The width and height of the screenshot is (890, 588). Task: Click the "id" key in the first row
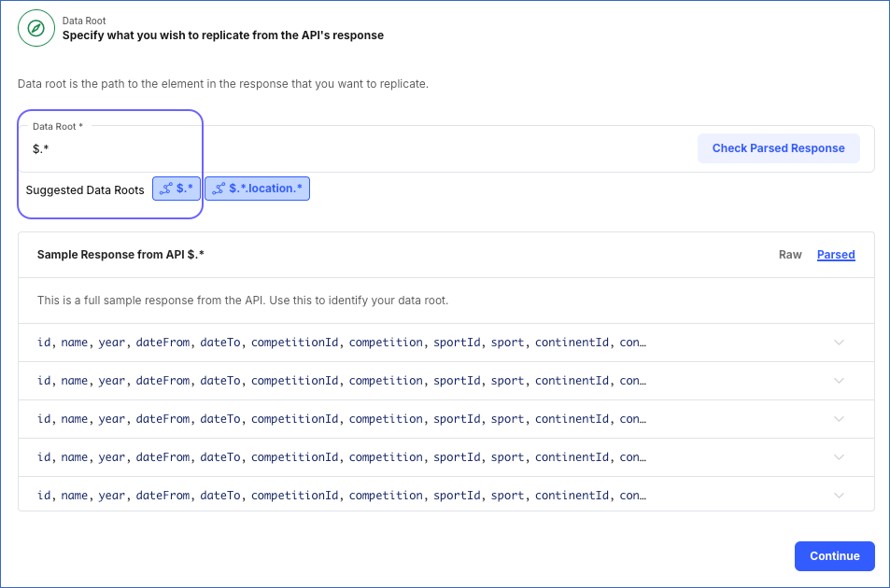pos(43,342)
